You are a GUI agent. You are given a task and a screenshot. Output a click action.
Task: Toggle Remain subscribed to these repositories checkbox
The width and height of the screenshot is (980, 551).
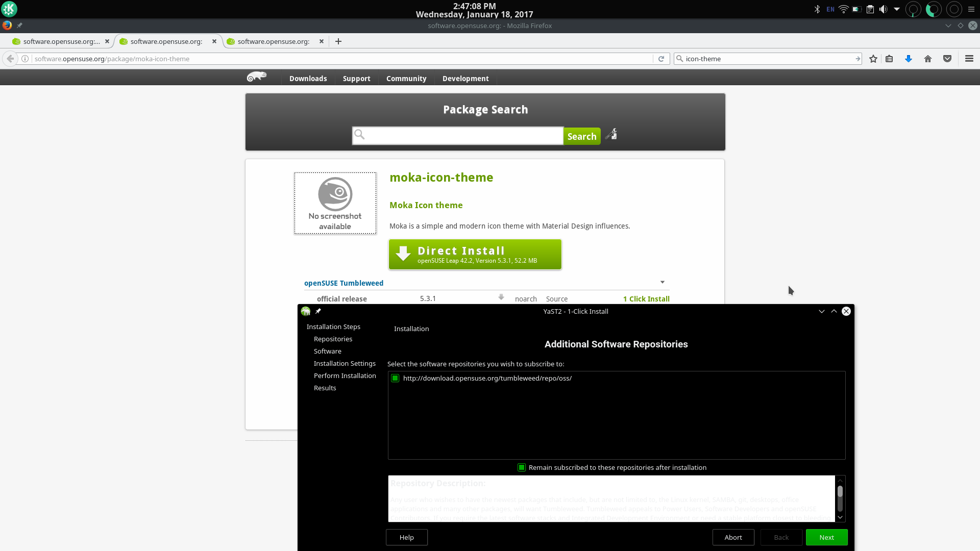(522, 467)
